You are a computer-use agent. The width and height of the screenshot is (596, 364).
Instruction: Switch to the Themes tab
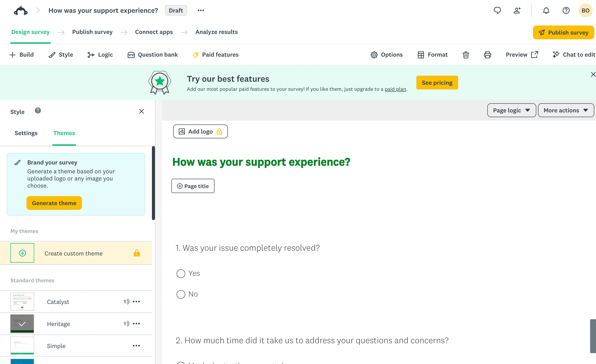(64, 133)
